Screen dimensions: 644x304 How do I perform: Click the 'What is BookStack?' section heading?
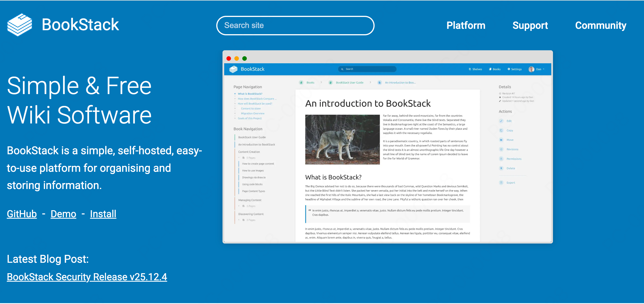(x=333, y=177)
